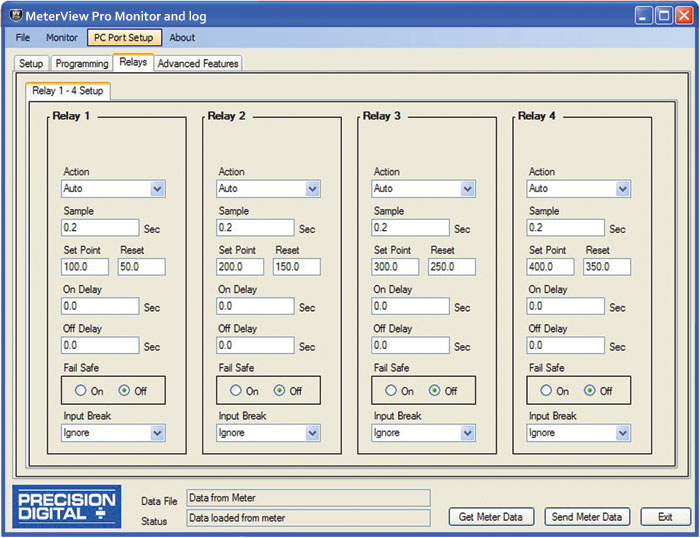The image size is (700, 538).
Task: Click Relay 4 Set Point field 400.0
Action: 550,267
